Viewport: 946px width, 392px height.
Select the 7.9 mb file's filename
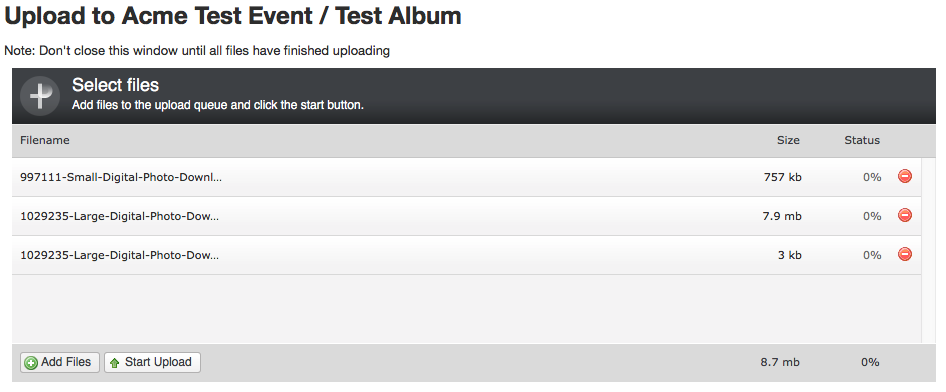[x=119, y=216]
